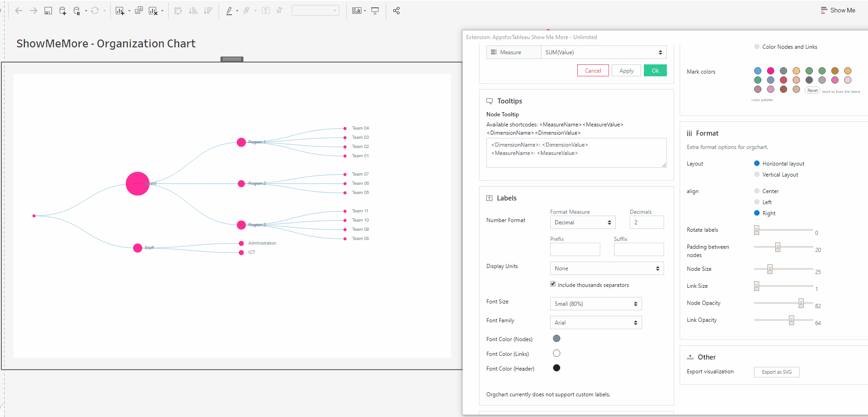The image size is (868, 417).
Task: Click the Undo back arrow in toolbar
Action: [x=19, y=11]
